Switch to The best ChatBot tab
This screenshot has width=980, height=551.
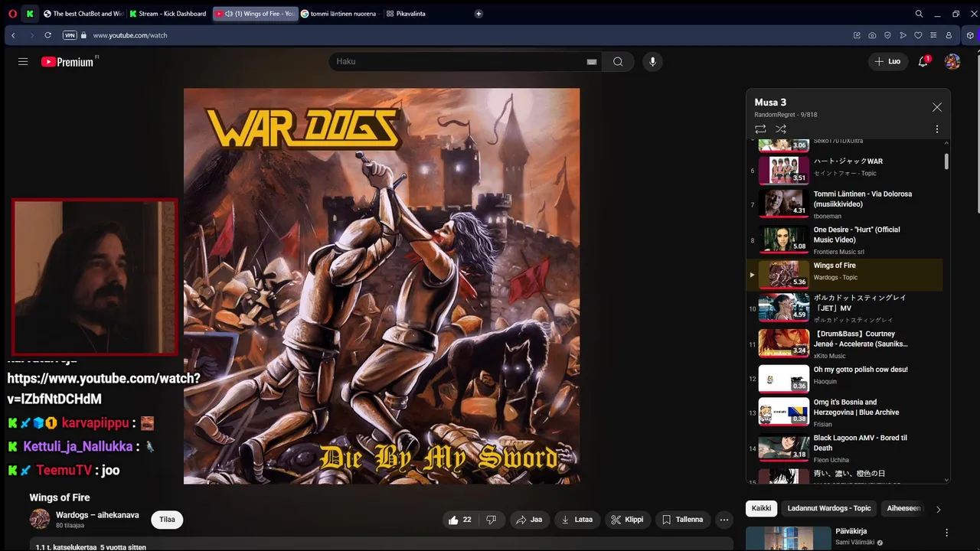83,14
